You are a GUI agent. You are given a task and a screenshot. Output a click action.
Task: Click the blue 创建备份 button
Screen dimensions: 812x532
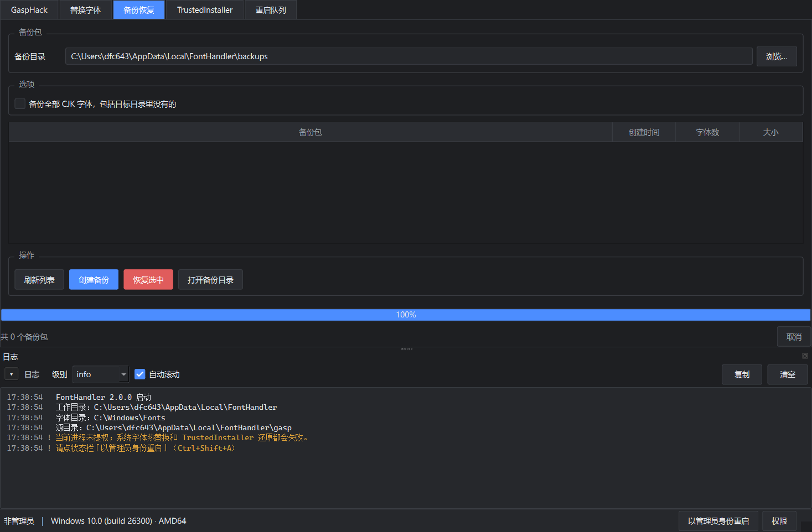[x=94, y=280]
